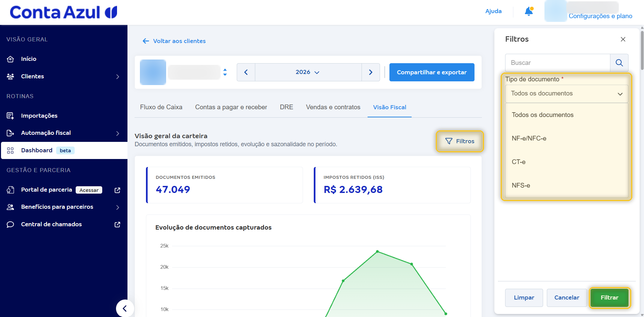Switch to Contas a pagar e receber tab

click(x=231, y=107)
